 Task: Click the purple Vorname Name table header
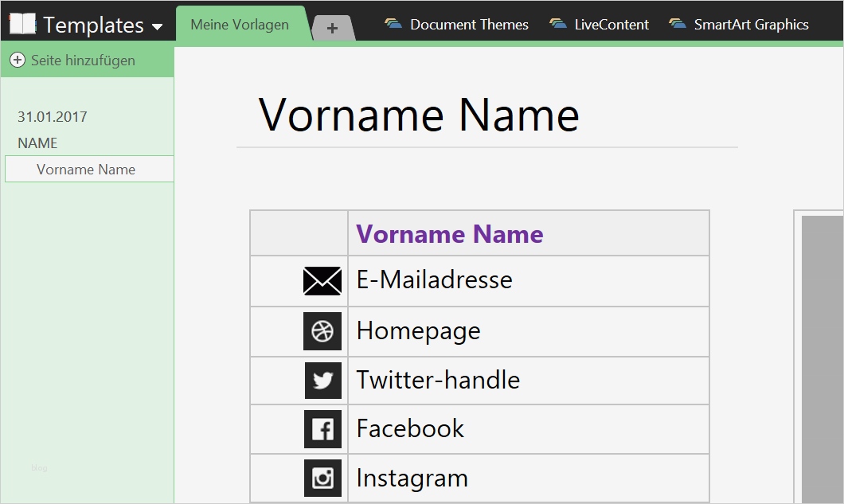point(449,234)
